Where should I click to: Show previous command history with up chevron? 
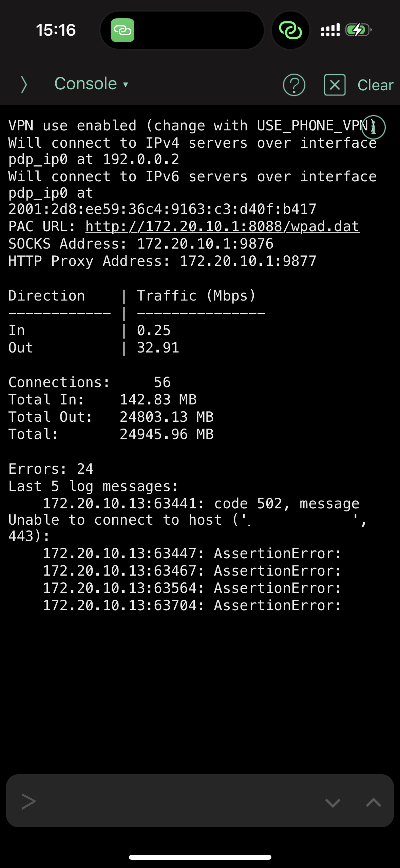[374, 802]
